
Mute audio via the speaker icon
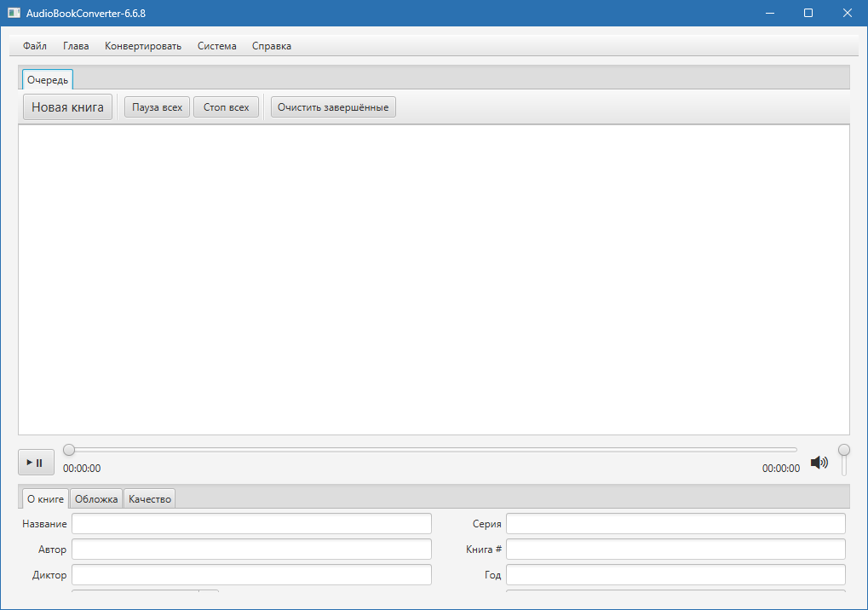819,462
